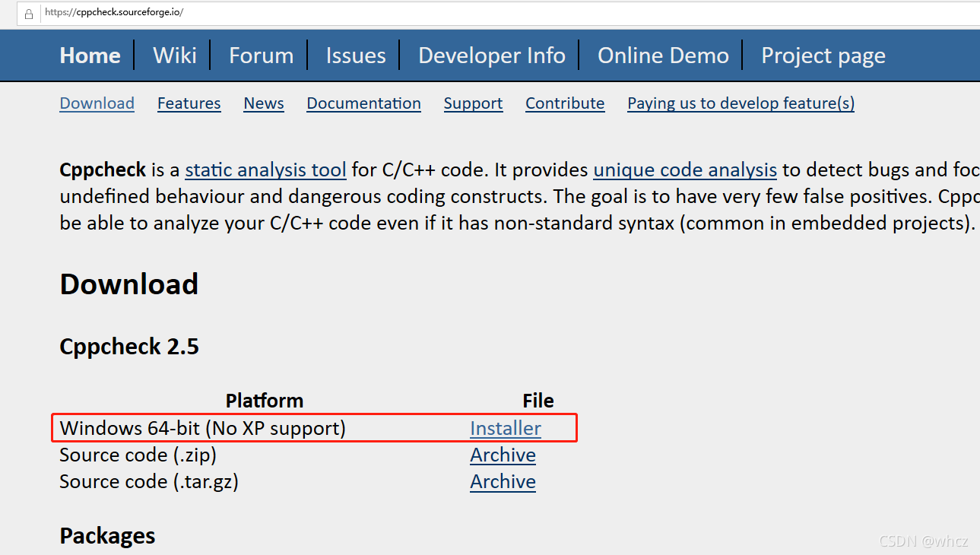
Task: Jump to the Download section link
Action: point(97,103)
